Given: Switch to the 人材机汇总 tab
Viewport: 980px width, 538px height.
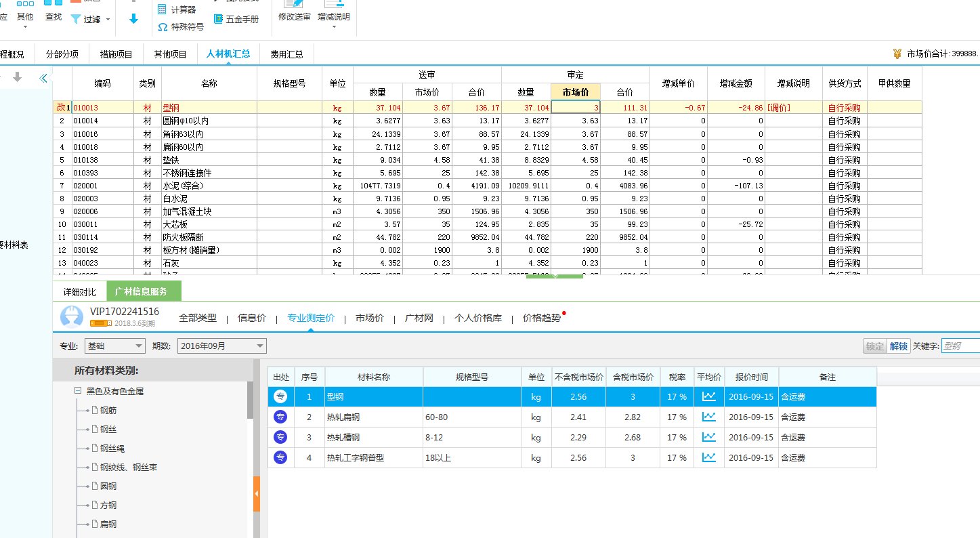Looking at the screenshot, I should click(x=228, y=54).
